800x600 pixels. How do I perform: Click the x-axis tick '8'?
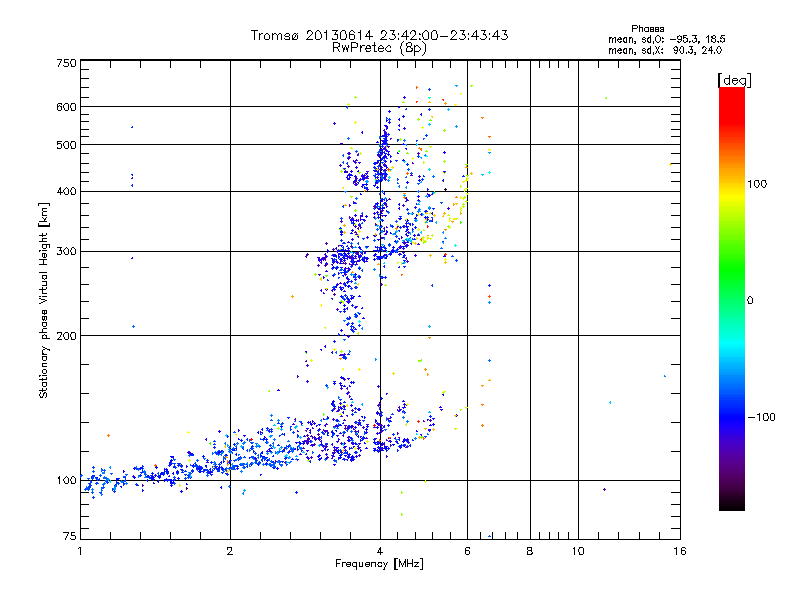[x=530, y=551]
